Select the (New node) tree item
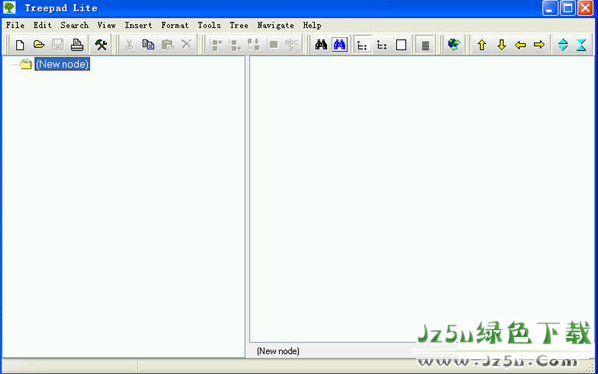The height and width of the screenshot is (374, 598). pos(62,64)
